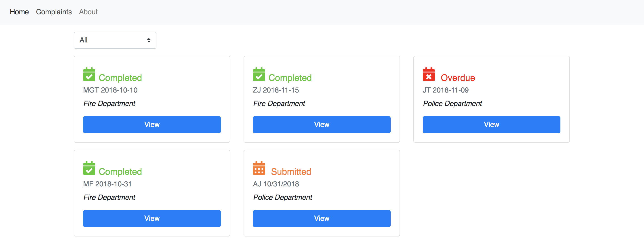644x251 pixels.
Task: Click Completed heading on the ZJ card
Action: coord(290,78)
